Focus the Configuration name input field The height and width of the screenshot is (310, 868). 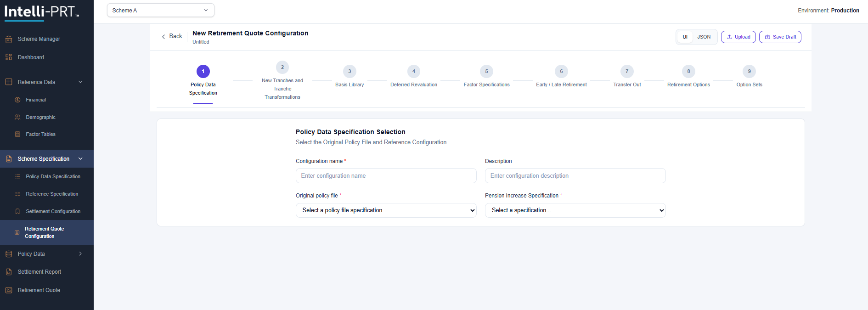pyautogui.click(x=386, y=176)
